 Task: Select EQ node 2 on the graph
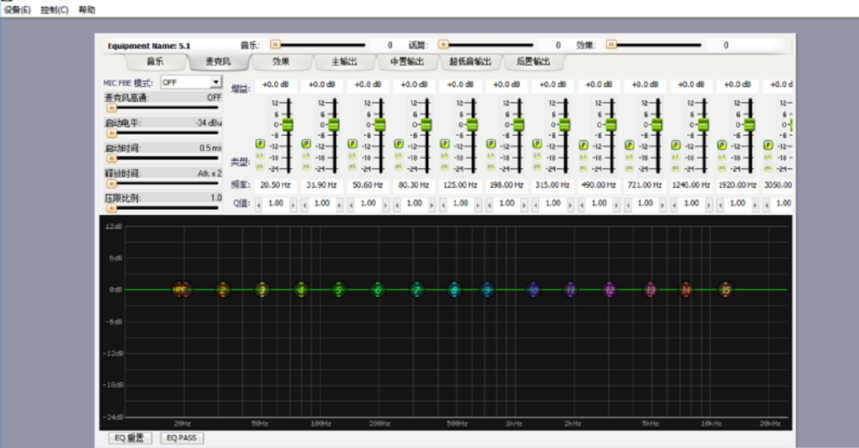223,290
